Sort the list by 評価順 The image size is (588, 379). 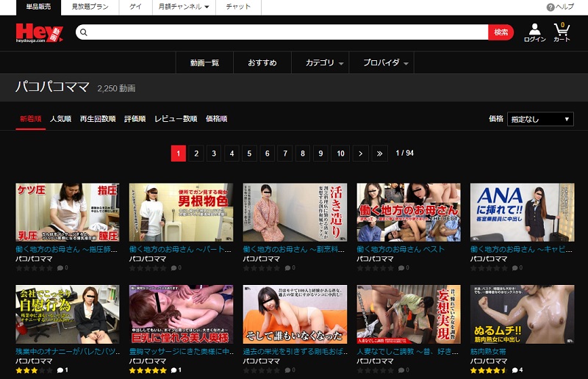[135, 119]
